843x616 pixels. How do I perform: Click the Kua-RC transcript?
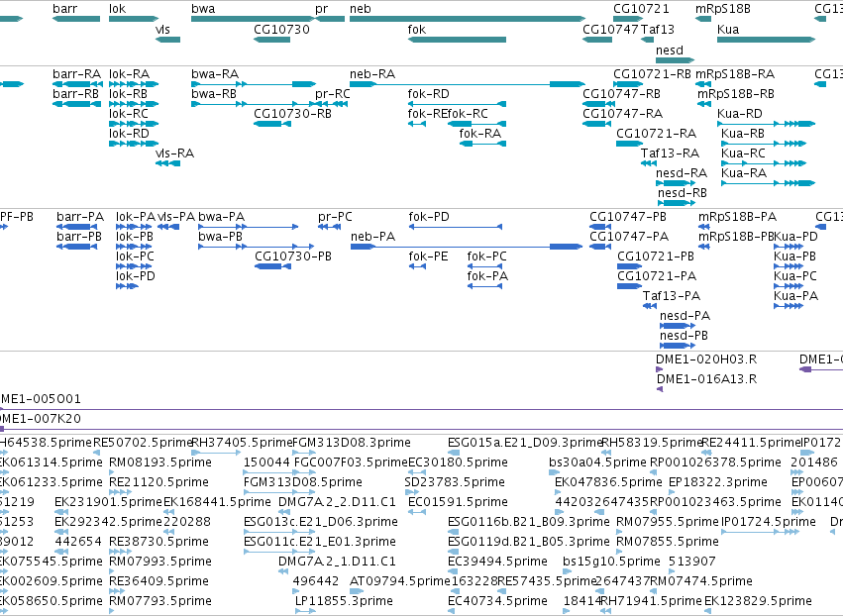[764, 163]
